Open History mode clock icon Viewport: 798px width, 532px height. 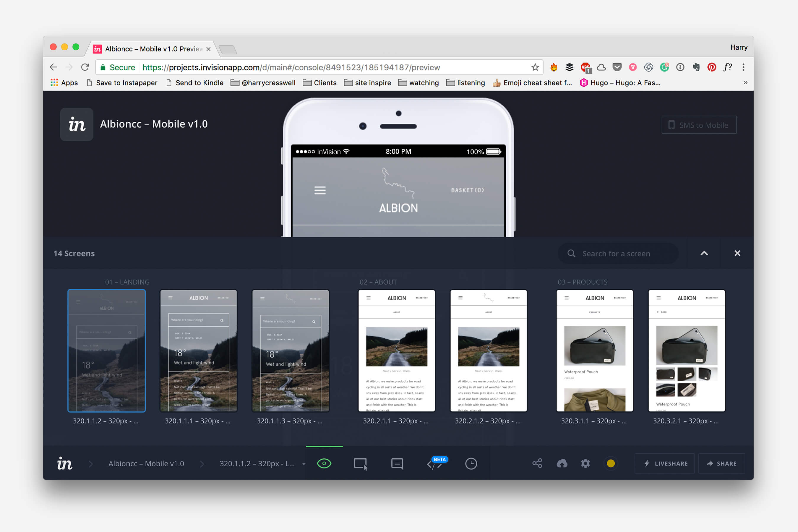[x=471, y=463]
